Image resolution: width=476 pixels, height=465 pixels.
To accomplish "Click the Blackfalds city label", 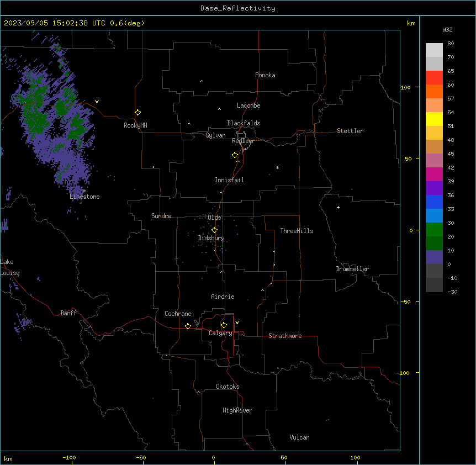I will [x=244, y=123].
